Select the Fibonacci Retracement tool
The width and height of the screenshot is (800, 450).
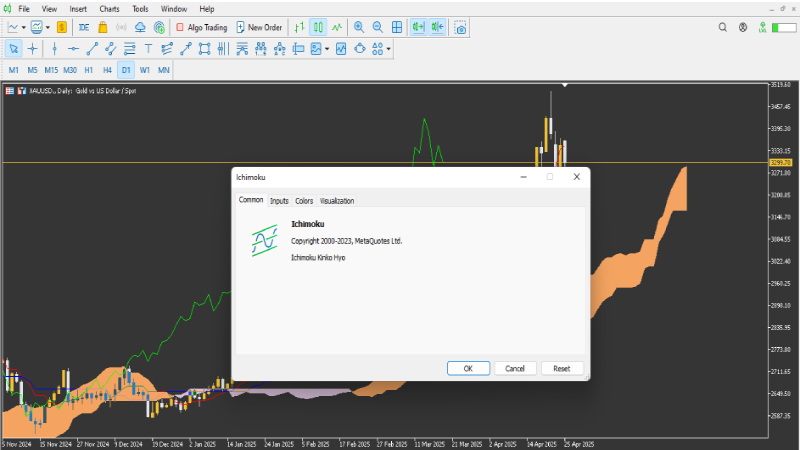pos(130,49)
